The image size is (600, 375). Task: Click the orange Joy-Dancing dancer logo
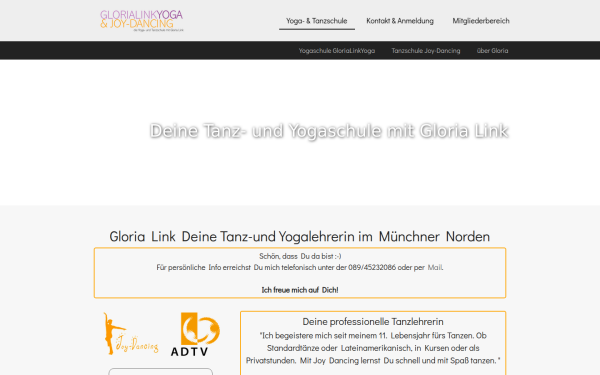click(x=130, y=334)
